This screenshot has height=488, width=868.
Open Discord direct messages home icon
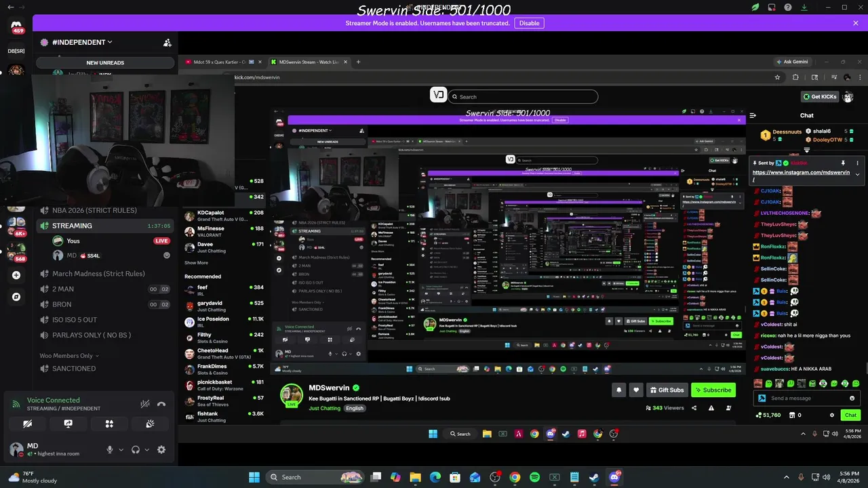17,27
